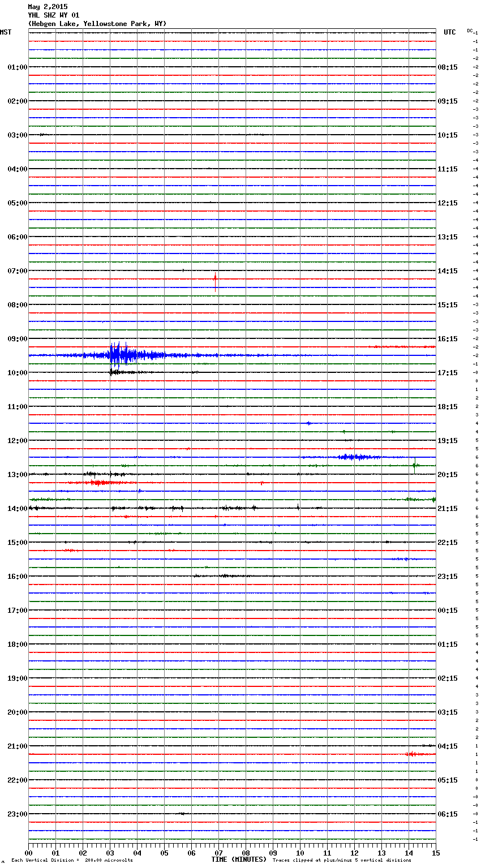Image resolution: width=481 pixels, height=868 pixels.
Task: Select the 00:15 UTC time label
Action: pyautogui.click(x=448, y=610)
